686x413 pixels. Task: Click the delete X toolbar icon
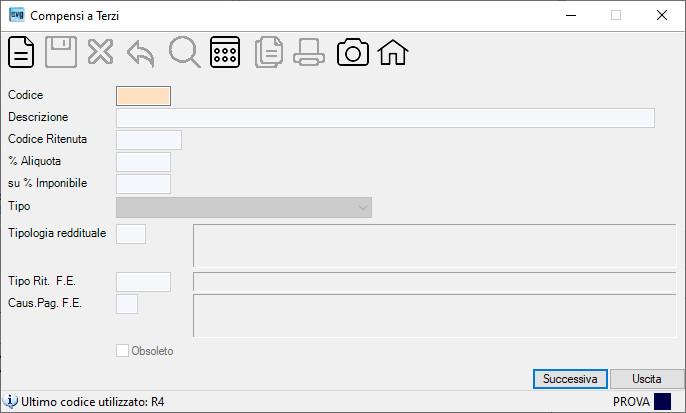point(100,52)
